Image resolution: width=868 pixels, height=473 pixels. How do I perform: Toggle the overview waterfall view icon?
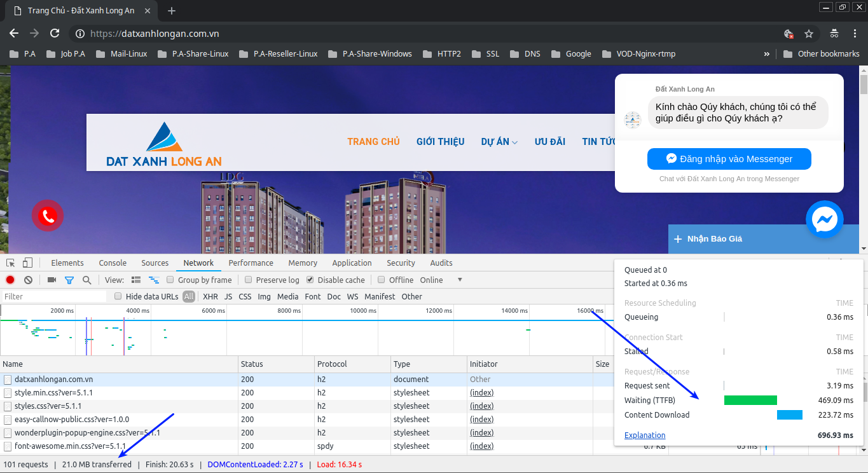(x=153, y=280)
